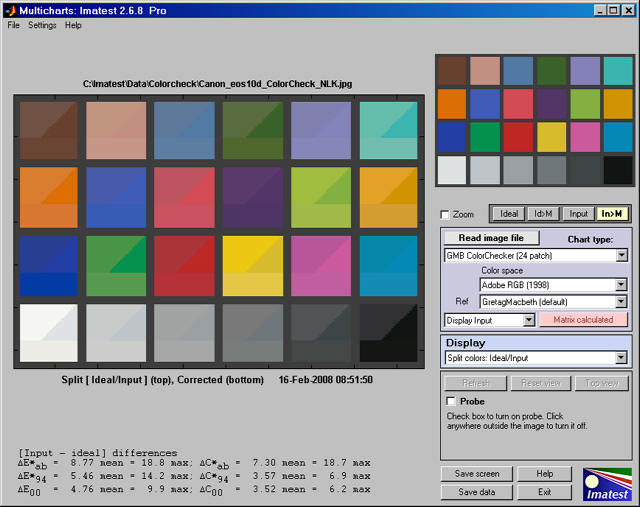
Task: Click the black patch in thumbnail chart
Action: (618, 170)
